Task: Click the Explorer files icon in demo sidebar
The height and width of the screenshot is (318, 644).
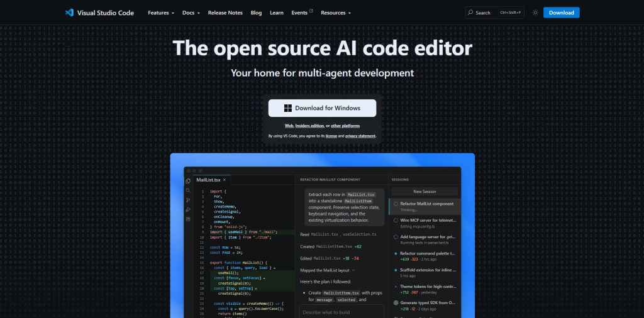Action: point(188,181)
